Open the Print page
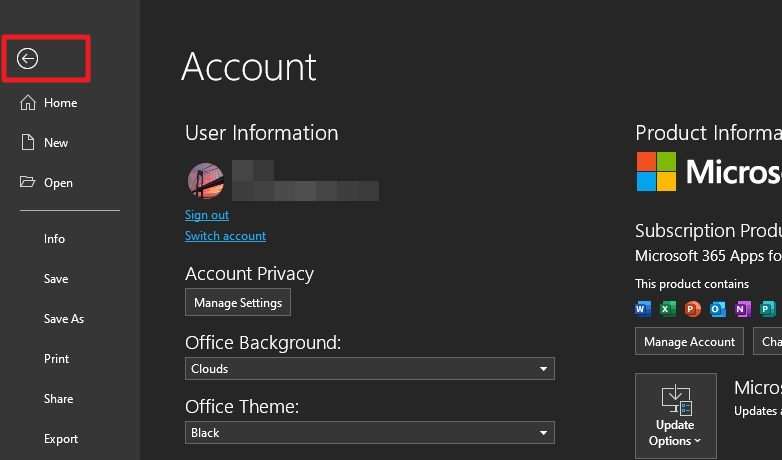The width and height of the screenshot is (782, 460). (x=56, y=359)
